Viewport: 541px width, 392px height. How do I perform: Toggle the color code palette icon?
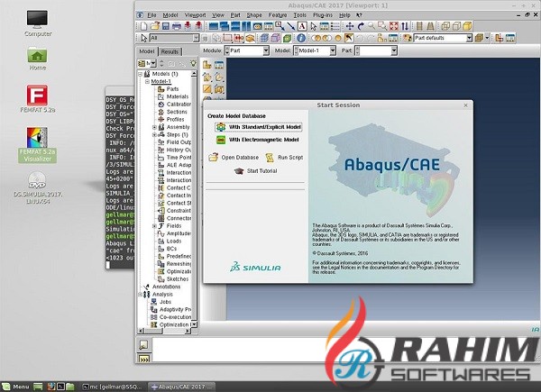click(x=408, y=38)
